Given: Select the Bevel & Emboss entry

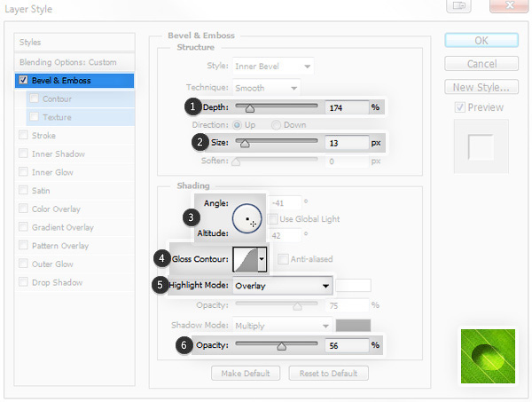Looking at the screenshot, I should point(74,81).
